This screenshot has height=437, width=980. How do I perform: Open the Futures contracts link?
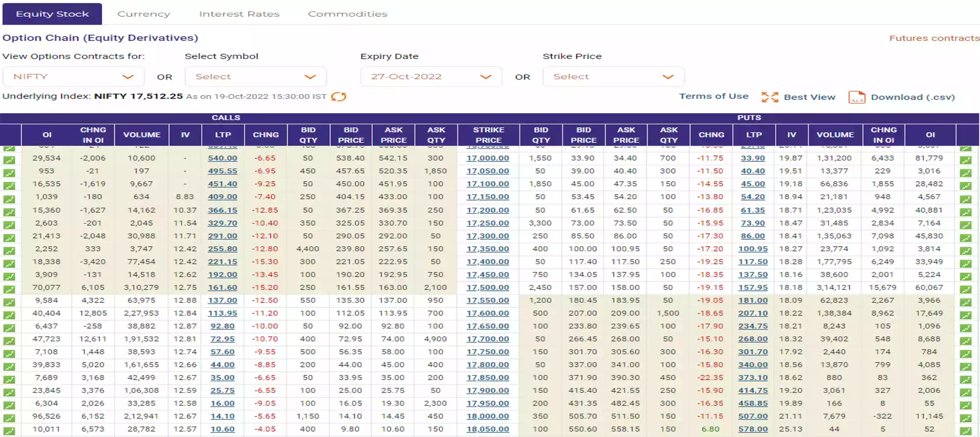coord(934,38)
